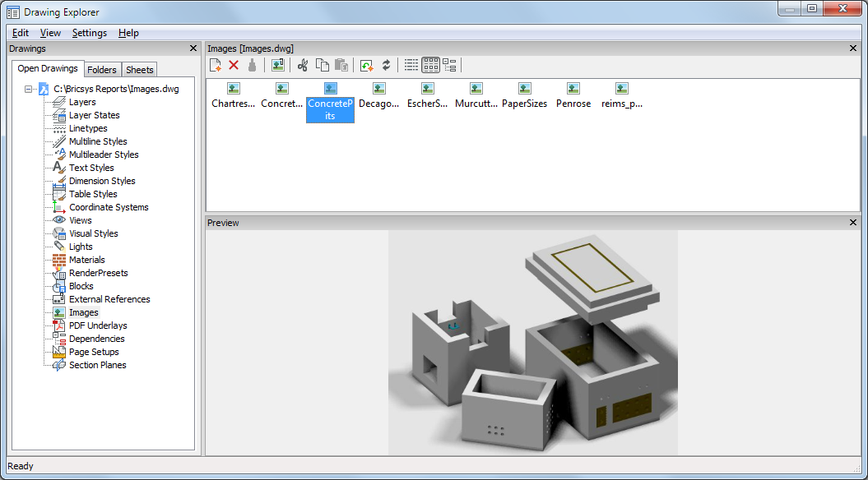The image size is (868, 480).
Task: Select the PaperSizes image item
Action: tap(524, 95)
